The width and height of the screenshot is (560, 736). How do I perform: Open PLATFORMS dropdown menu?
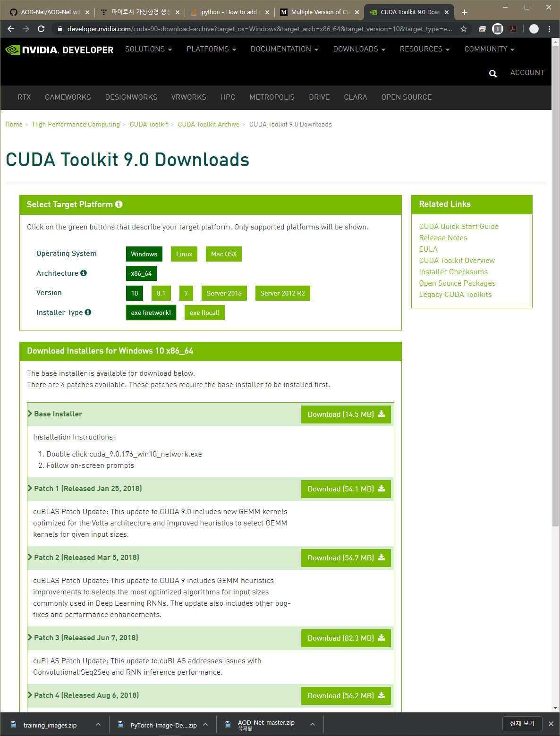coord(211,49)
